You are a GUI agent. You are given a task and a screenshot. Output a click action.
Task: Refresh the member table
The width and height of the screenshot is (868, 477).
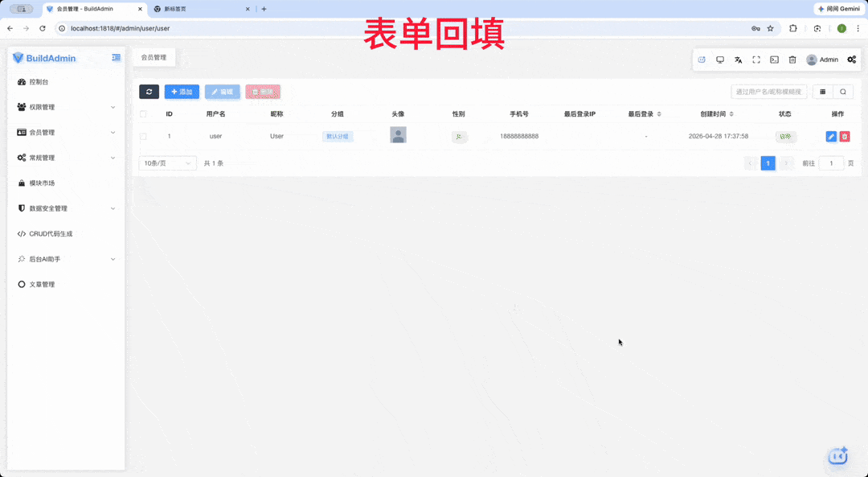coord(149,92)
